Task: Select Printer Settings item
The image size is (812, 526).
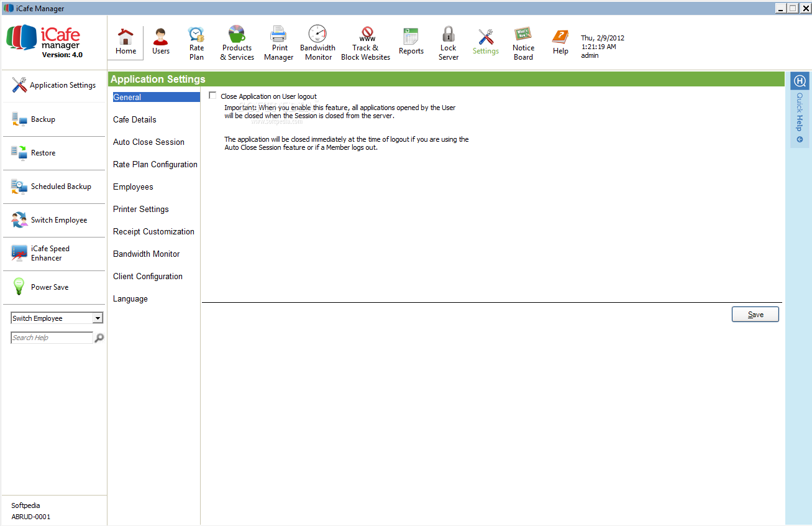Action: pyautogui.click(x=141, y=209)
